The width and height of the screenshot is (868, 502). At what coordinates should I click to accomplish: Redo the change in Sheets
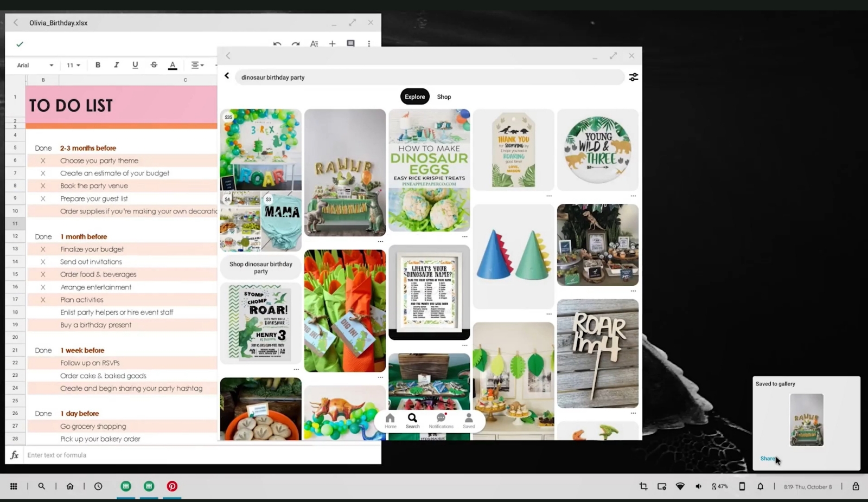pyautogui.click(x=296, y=44)
